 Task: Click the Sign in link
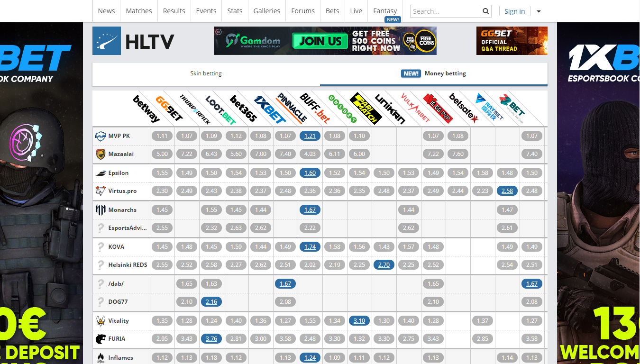coord(514,11)
